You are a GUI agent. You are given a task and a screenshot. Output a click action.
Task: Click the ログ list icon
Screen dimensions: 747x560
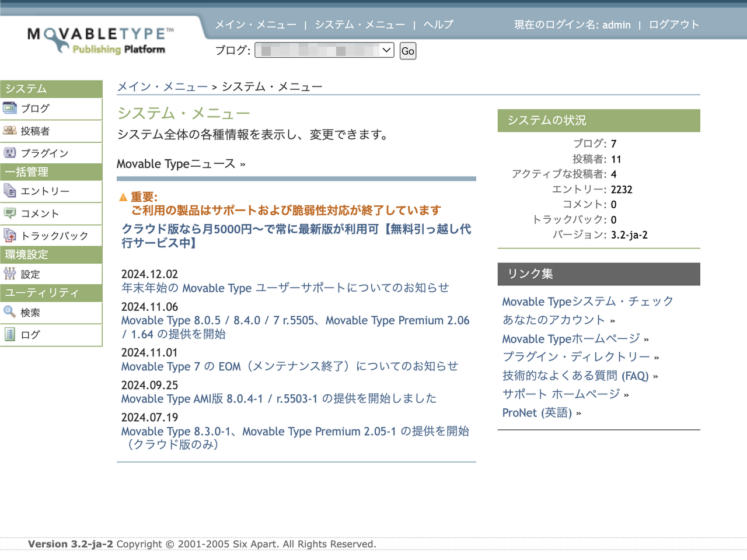pyautogui.click(x=10, y=334)
